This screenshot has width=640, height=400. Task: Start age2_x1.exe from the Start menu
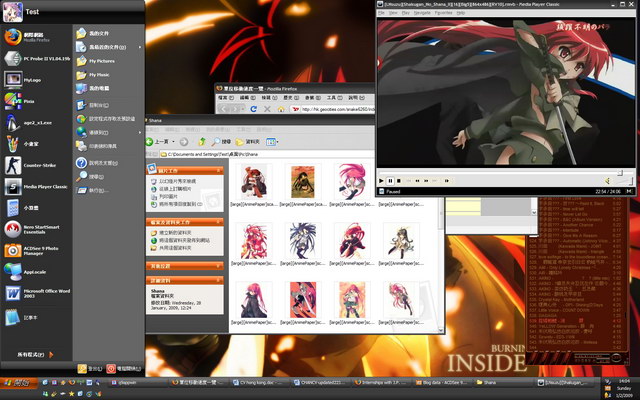pos(31,122)
